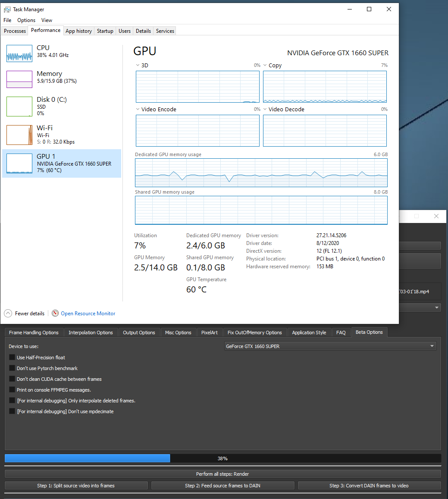
Task: Close the DAIN app window behind
Action: pos(436,216)
